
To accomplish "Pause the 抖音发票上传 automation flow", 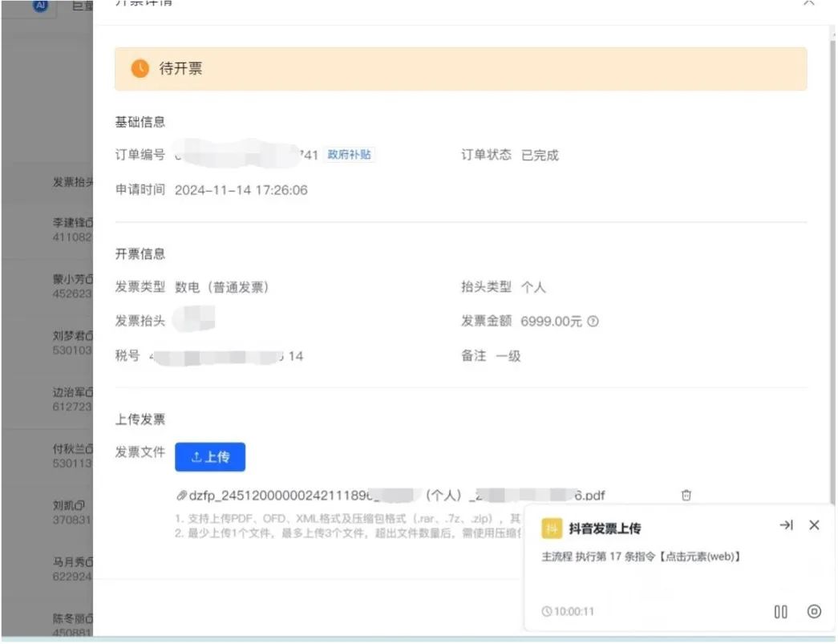I will pyautogui.click(x=780, y=612).
